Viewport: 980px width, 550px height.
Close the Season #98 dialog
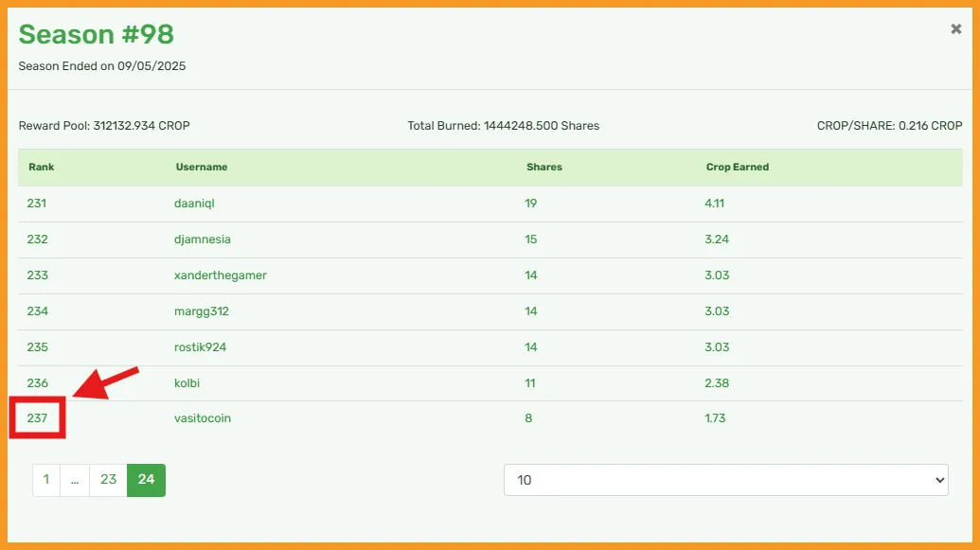pos(955,28)
